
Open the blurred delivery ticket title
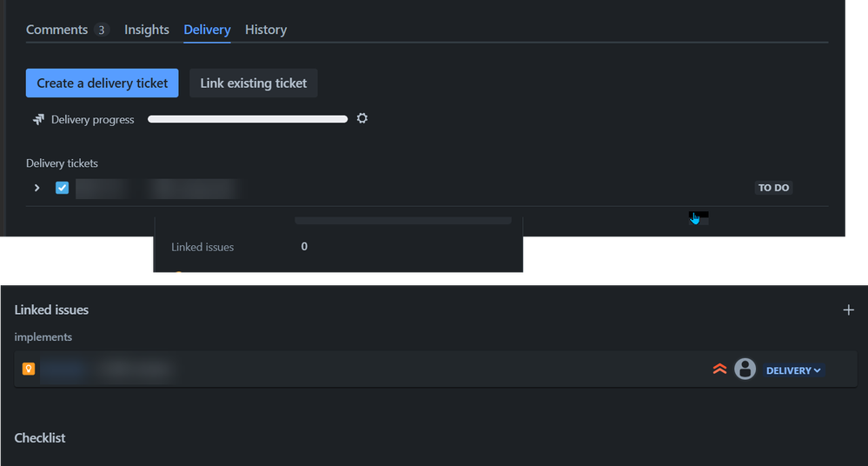coord(156,188)
